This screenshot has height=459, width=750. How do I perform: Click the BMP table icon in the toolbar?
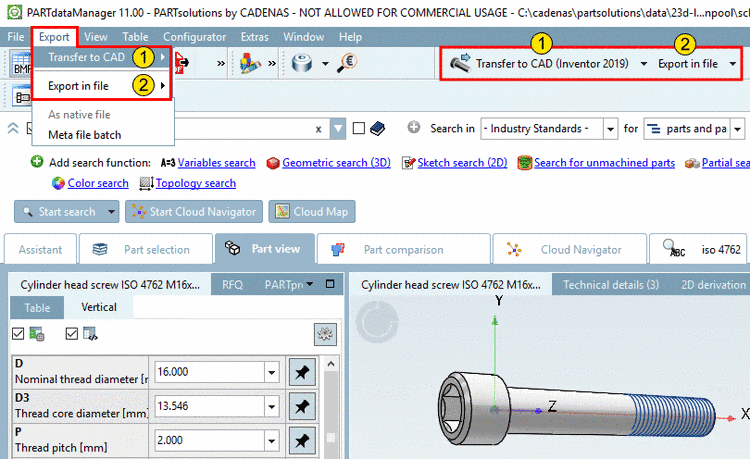tap(22, 64)
